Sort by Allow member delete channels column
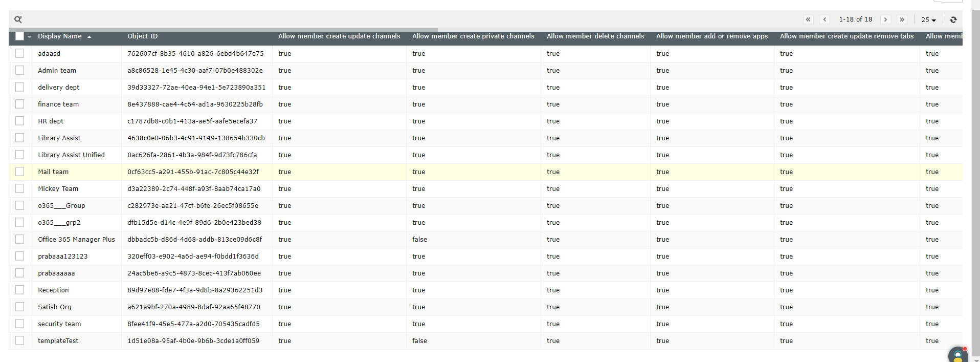This screenshot has height=362, width=980. [595, 36]
